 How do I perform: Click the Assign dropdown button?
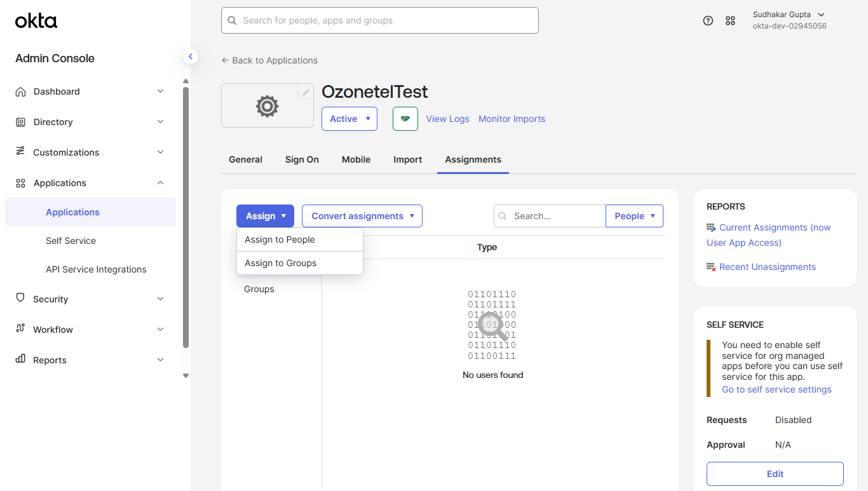[x=265, y=216]
